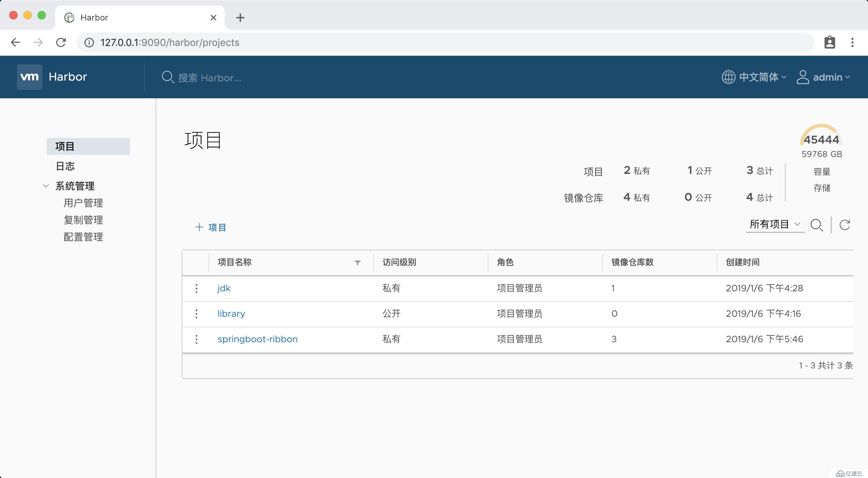Viewport: 868px width, 478px height.
Task: Open the action menu dots for jdk row
Action: [197, 288]
